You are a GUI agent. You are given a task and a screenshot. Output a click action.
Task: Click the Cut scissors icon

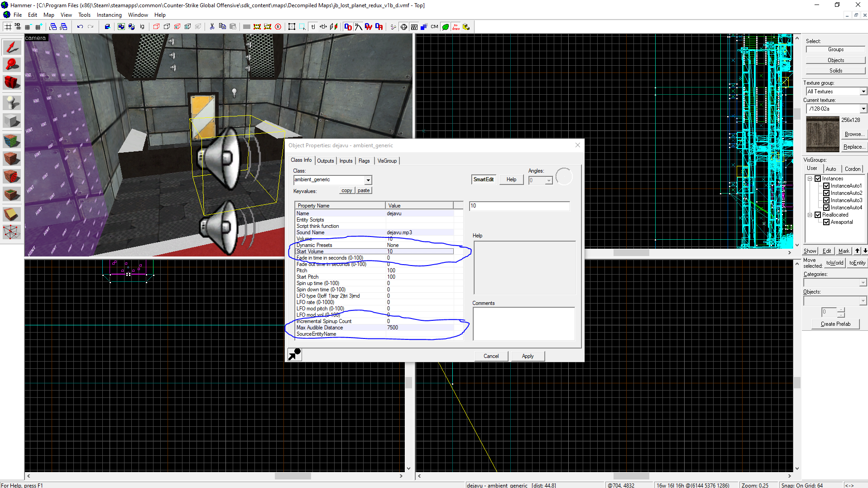pyautogui.click(x=212, y=27)
